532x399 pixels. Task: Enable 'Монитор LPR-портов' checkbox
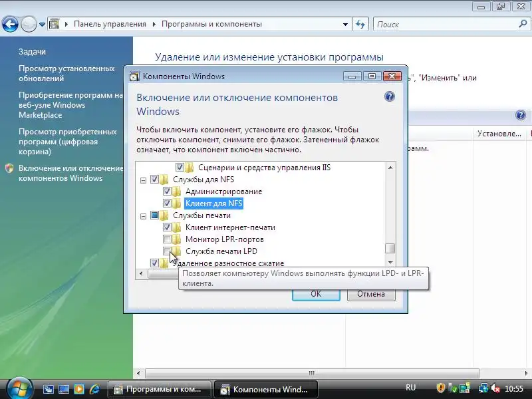[167, 239]
